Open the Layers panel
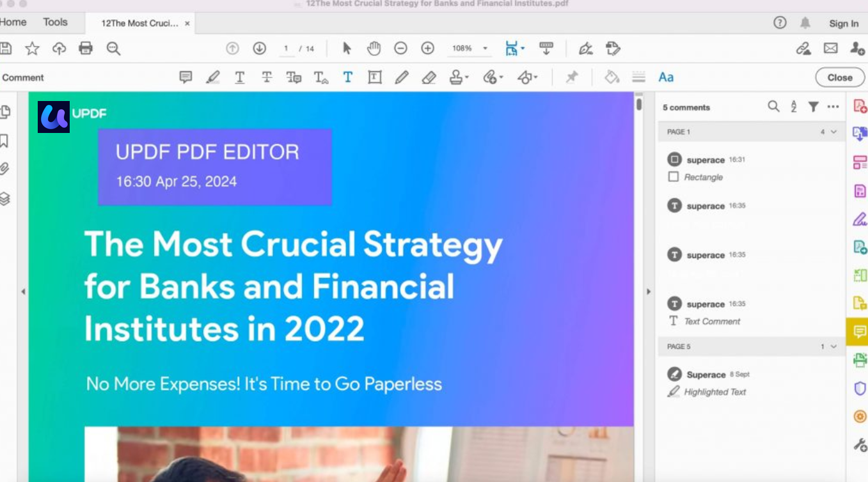 tap(4, 198)
